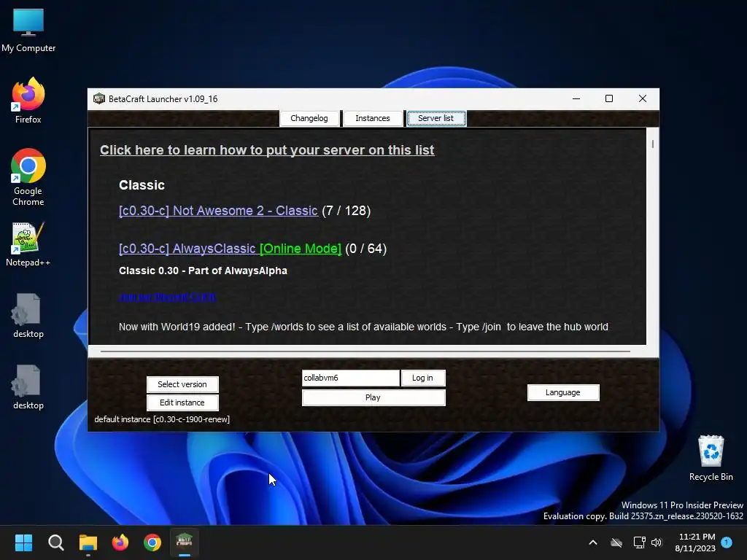Open File Explorer from the taskbar
The height and width of the screenshot is (560, 747).
pyautogui.click(x=88, y=542)
